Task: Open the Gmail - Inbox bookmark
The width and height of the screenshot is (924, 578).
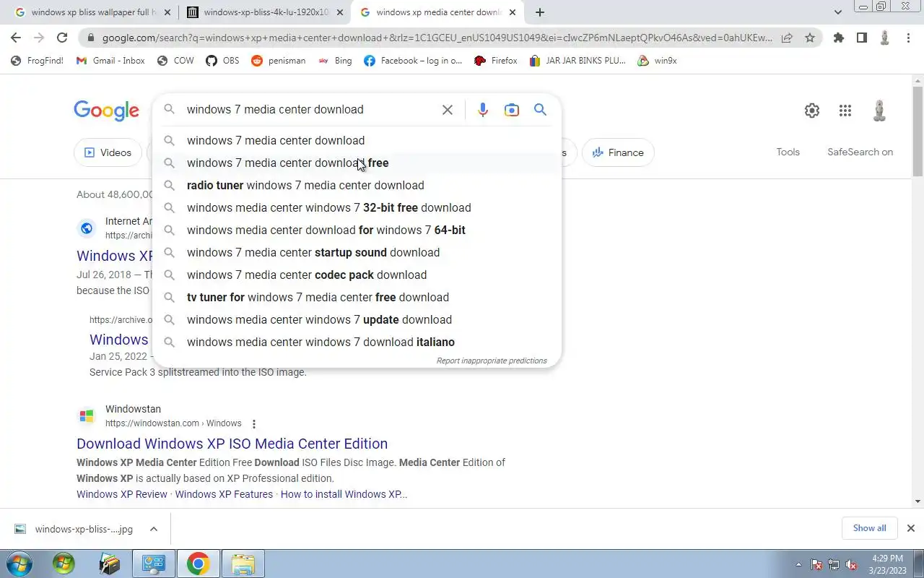Action: [x=110, y=61]
